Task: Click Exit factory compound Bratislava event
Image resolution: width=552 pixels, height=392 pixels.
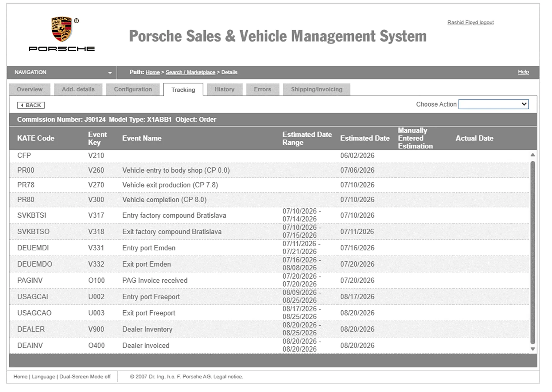Action: (172, 232)
